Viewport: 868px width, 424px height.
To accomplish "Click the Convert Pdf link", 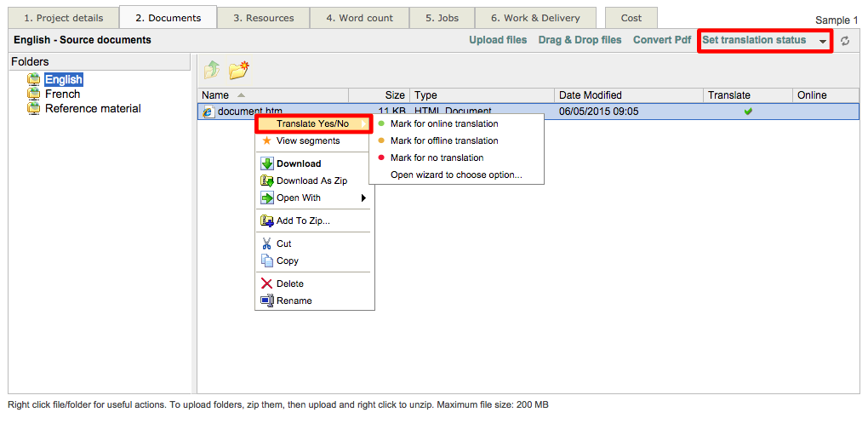I will 661,40.
